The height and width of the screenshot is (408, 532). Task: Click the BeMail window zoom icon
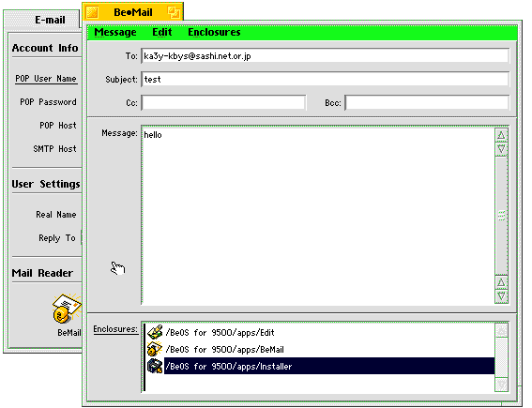point(175,12)
